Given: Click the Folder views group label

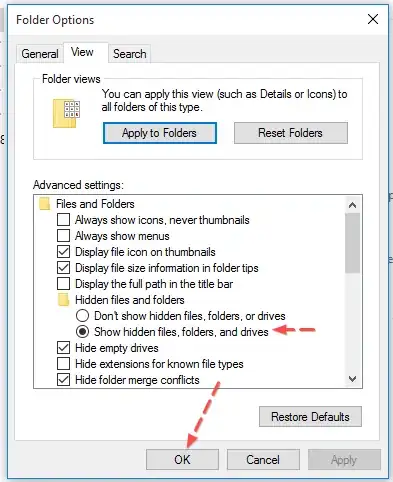Looking at the screenshot, I should (x=71, y=79).
